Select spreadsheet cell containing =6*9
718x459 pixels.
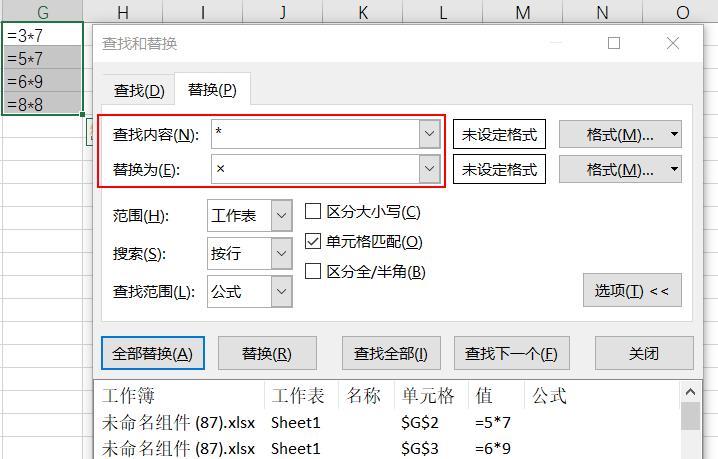pos(43,80)
